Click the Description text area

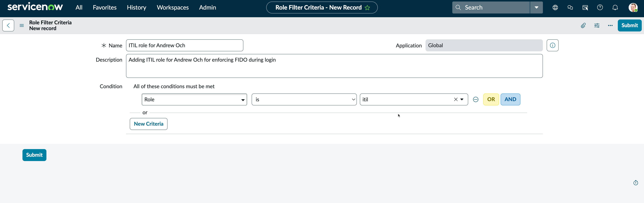334,66
